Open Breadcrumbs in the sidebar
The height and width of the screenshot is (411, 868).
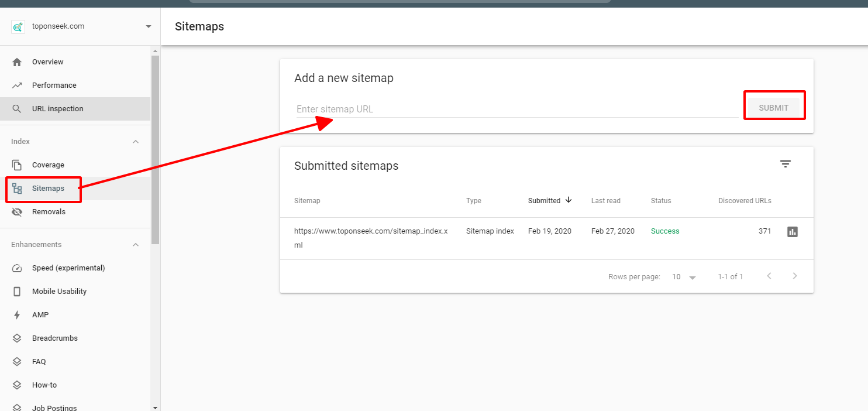[54, 338]
